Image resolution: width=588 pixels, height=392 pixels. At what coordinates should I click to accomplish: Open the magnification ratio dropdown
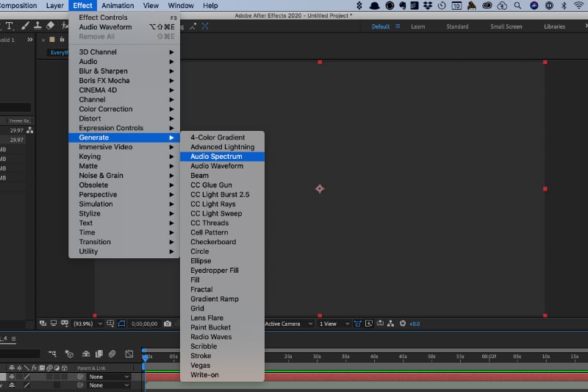tap(88, 324)
